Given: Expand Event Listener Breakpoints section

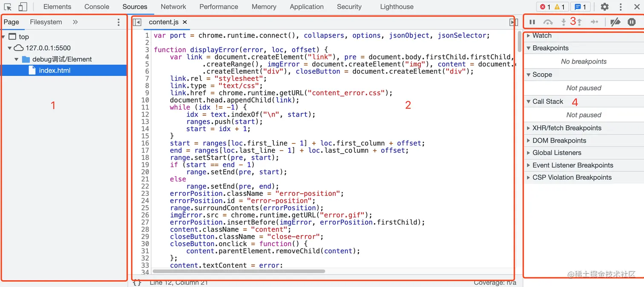Looking at the screenshot, I should pos(529,165).
